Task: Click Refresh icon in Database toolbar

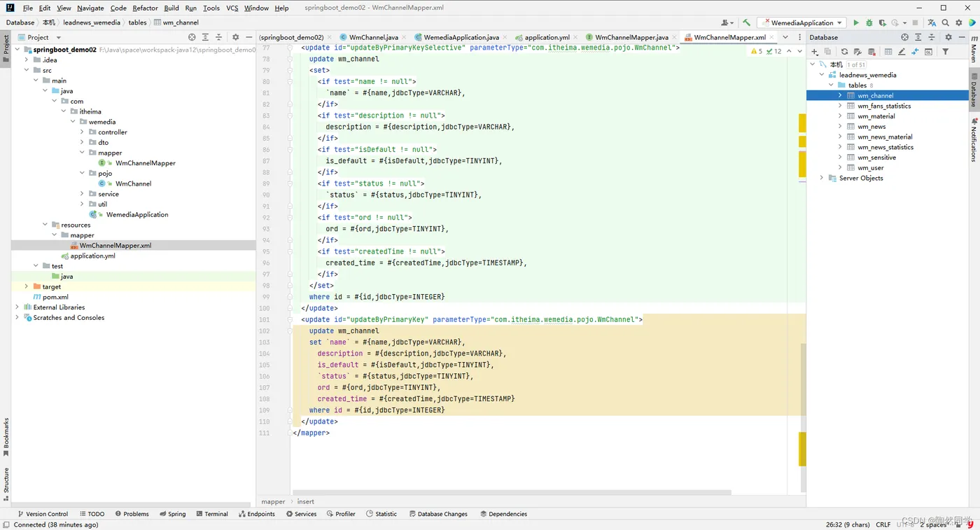Action: (x=844, y=52)
